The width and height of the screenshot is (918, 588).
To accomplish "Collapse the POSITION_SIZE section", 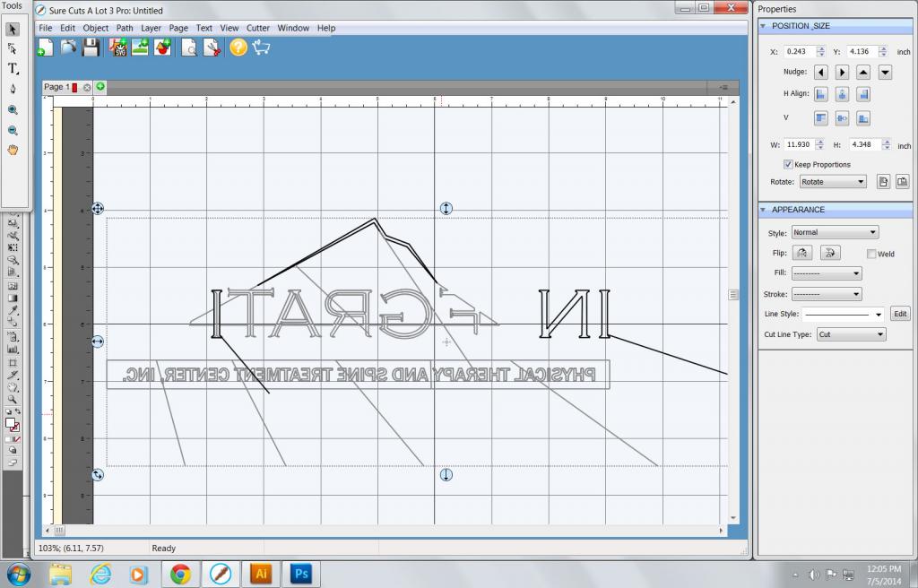I will (x=763, y=26).
